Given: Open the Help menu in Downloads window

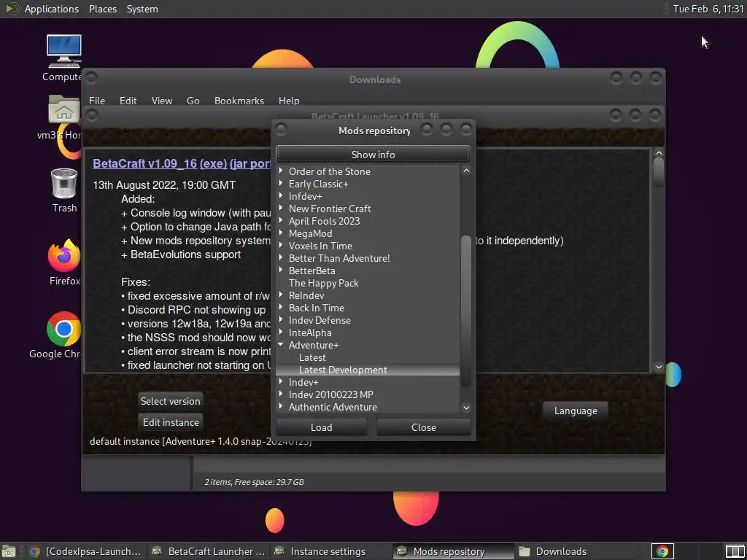Looking at the screenshot, I should click(289, 101).
